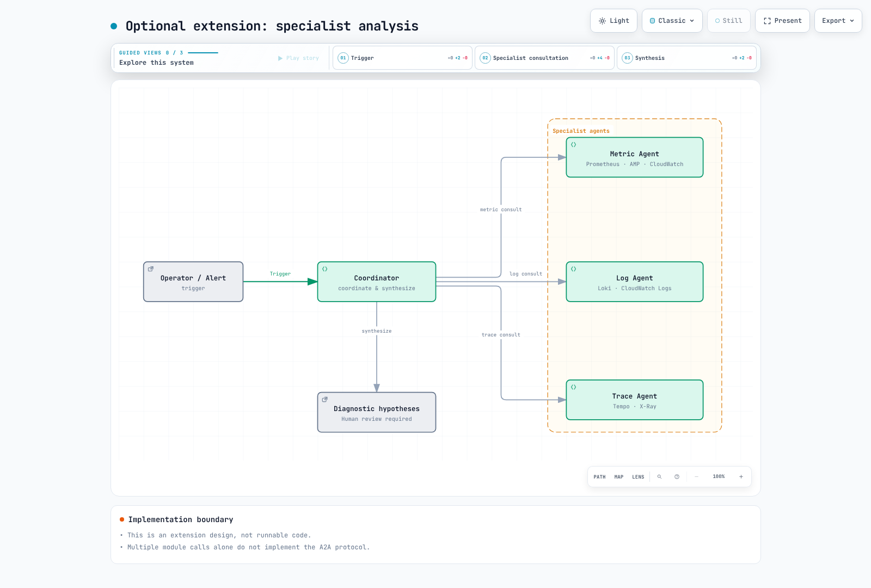Toggle LENS mode in canvas toolbar
Screen dimensions: 871x588
click(x=638, y=477)
